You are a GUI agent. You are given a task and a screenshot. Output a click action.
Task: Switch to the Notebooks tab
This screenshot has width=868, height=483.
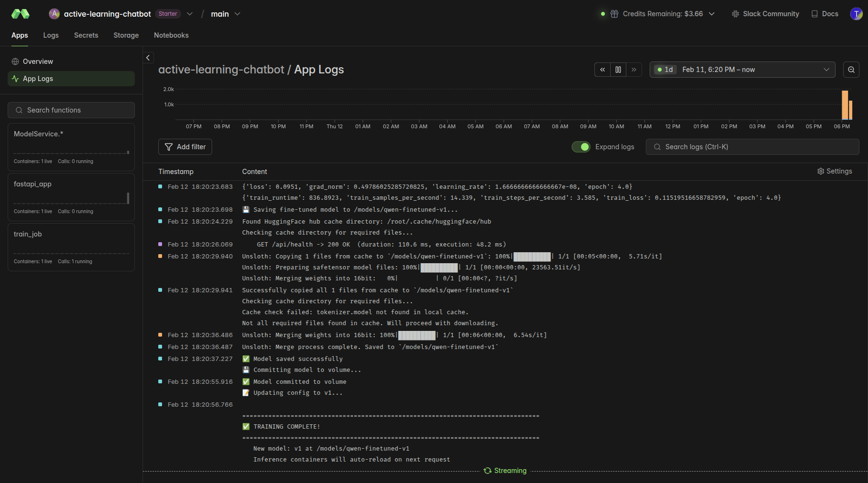pos(171,35)
